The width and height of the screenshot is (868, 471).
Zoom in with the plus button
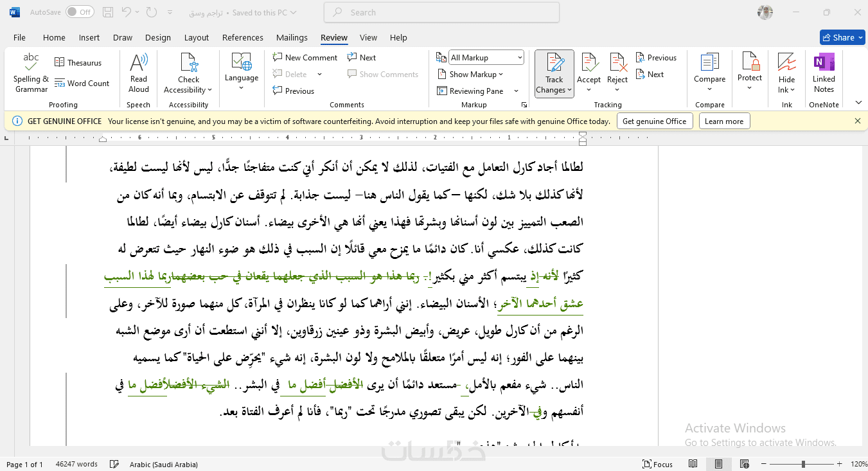click(x=840, y=465)
